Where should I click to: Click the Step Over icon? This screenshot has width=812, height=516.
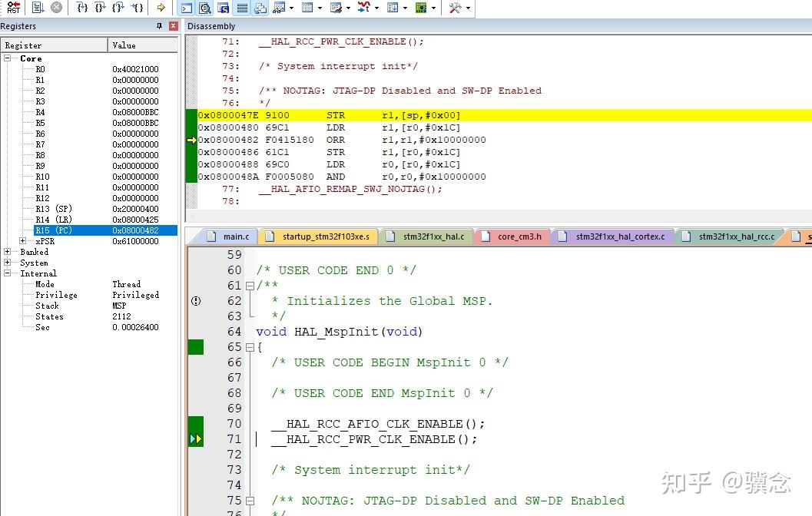100,8
